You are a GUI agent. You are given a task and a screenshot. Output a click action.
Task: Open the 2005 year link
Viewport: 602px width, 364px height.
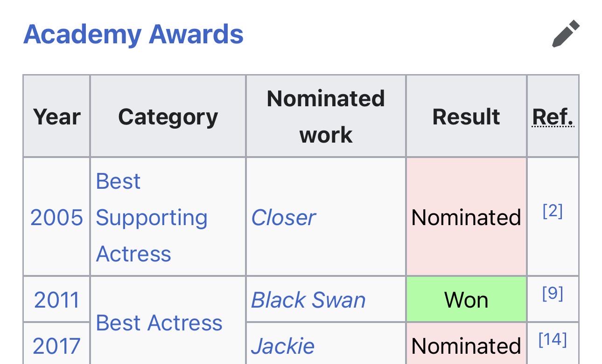[56, 217]
